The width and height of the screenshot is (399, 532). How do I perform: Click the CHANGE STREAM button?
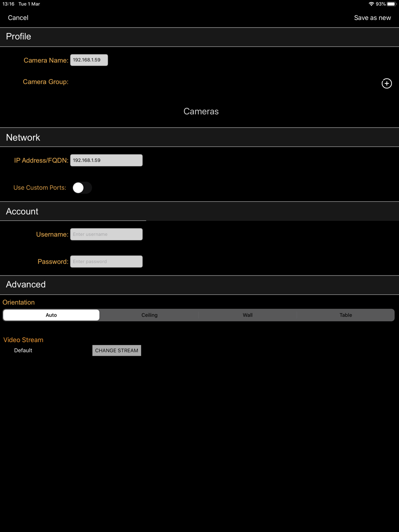click(117, 351)
